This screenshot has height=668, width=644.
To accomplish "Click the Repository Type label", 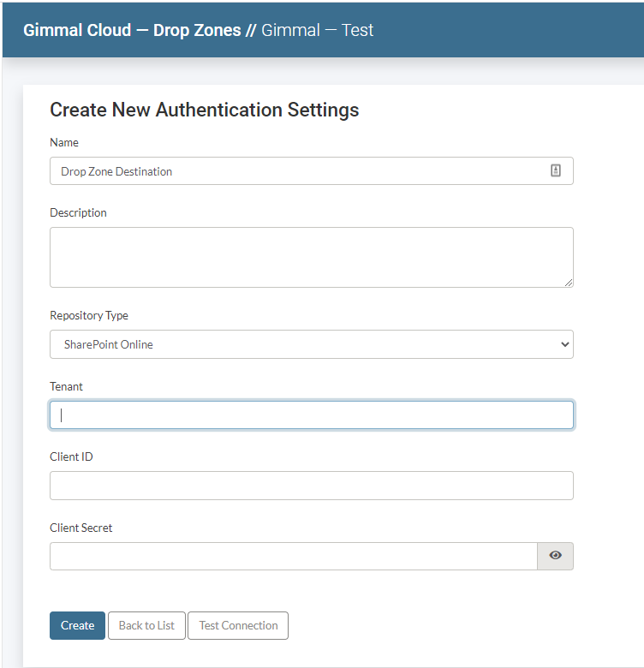I will [89, 315].
